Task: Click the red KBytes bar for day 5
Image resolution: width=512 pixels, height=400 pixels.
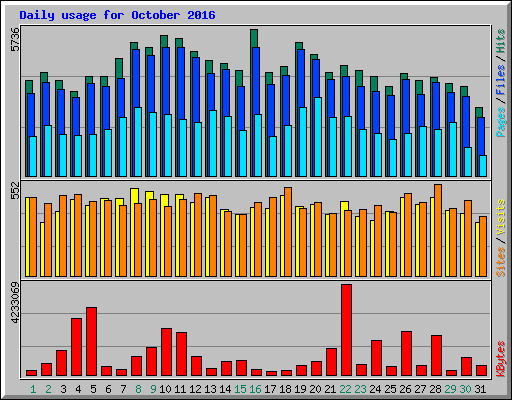Action: [x=91, y=342]
